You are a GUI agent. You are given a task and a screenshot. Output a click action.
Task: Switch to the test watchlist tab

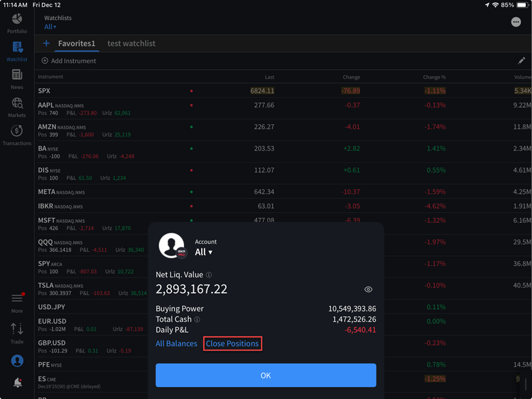131,43
